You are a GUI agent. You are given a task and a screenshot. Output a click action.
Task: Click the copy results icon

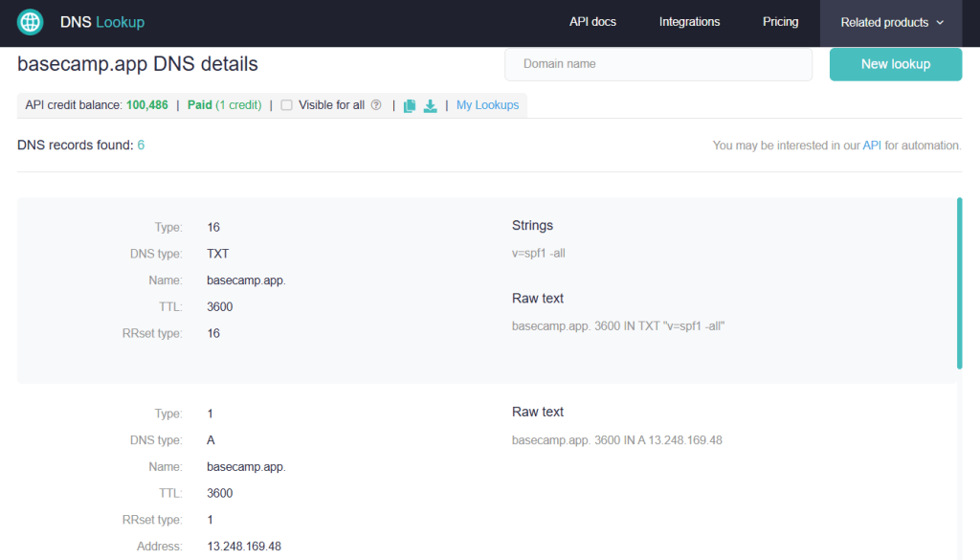pyautogui.click(x=410, y=105)
